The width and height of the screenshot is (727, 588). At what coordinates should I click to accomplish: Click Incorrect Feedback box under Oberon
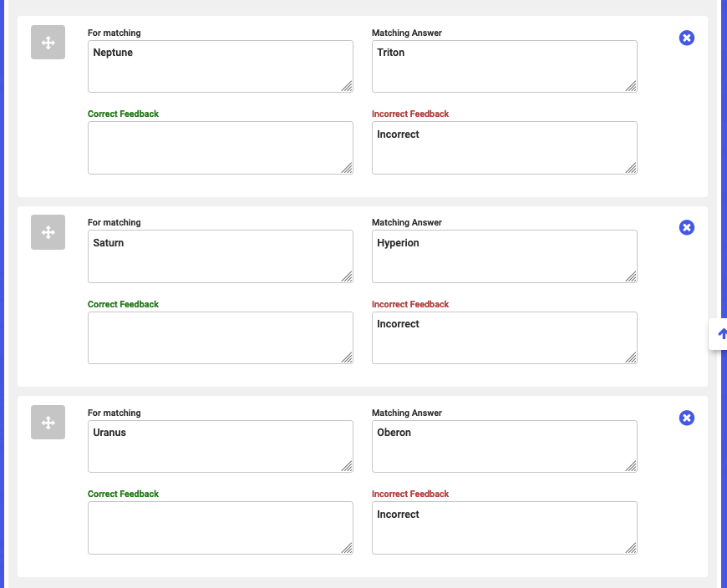point(505,528)
